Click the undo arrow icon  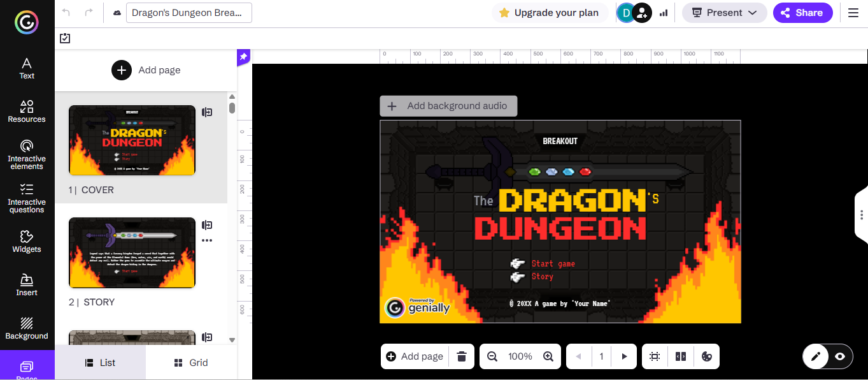click(x=66, y=13)
